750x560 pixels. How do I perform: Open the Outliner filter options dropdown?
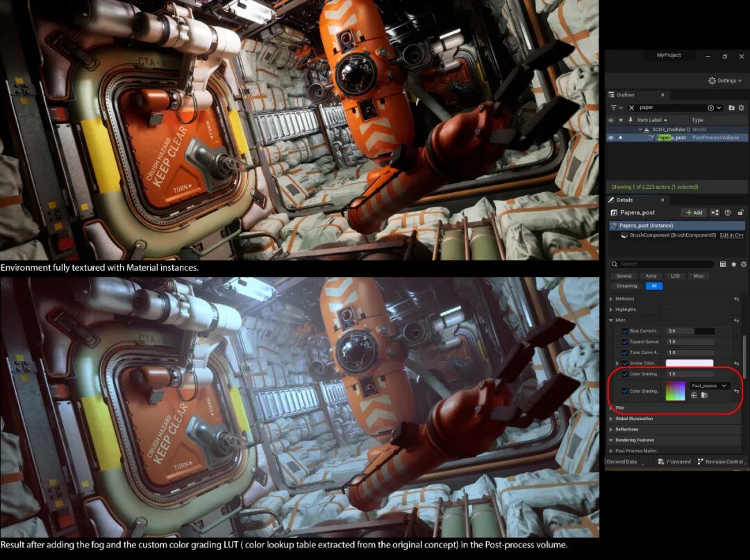click(616, 108)
